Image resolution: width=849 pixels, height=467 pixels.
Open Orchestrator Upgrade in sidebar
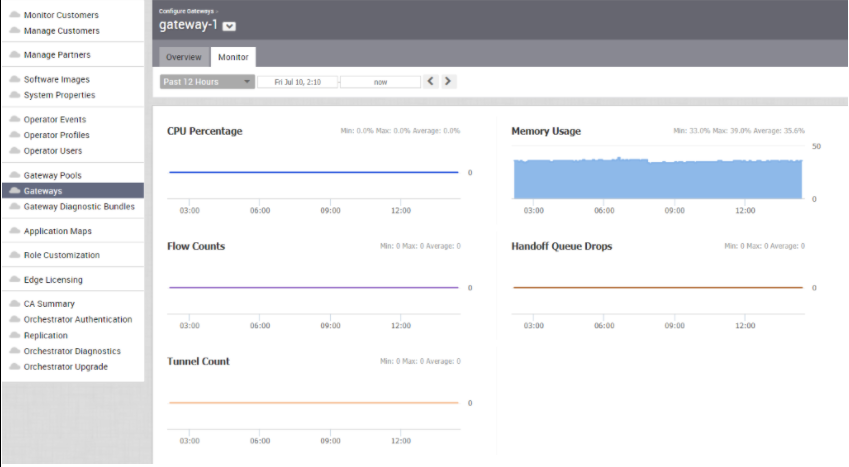coord(65,367)
